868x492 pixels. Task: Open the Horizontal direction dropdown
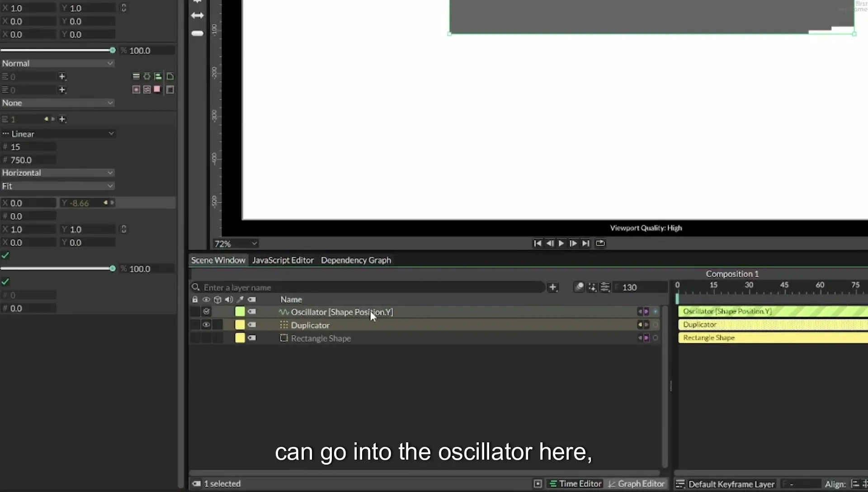pos(57,173)
